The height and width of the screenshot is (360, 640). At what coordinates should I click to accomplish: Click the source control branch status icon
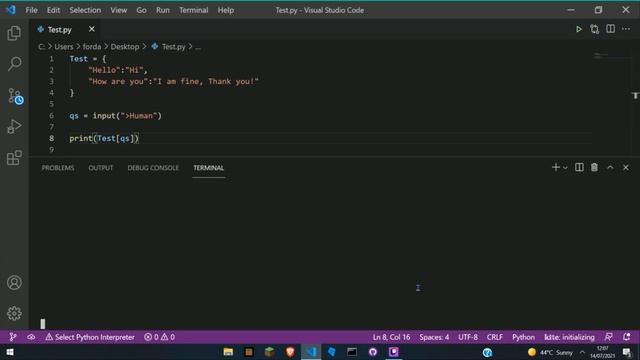click(x=13, y=337)
